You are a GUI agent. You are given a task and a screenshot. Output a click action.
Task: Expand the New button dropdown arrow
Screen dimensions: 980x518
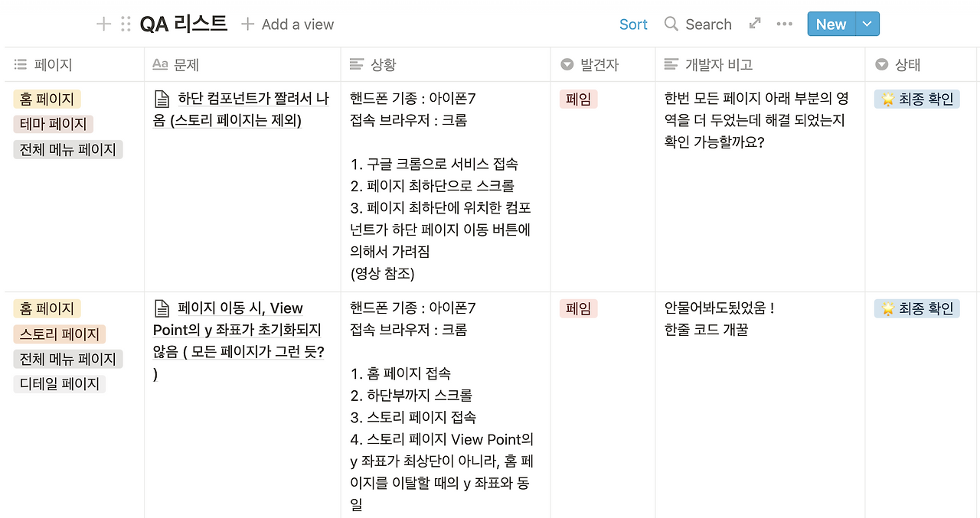pos(867,24)
